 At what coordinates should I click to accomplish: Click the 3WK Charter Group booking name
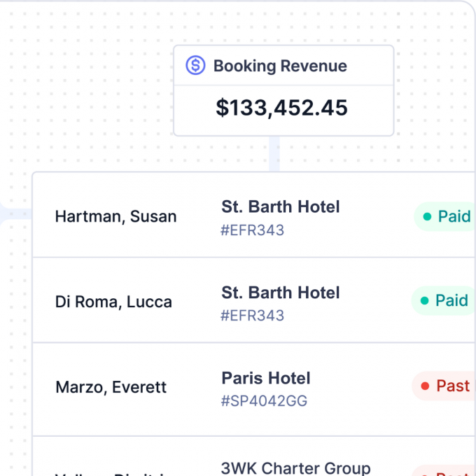pos(295,468)
